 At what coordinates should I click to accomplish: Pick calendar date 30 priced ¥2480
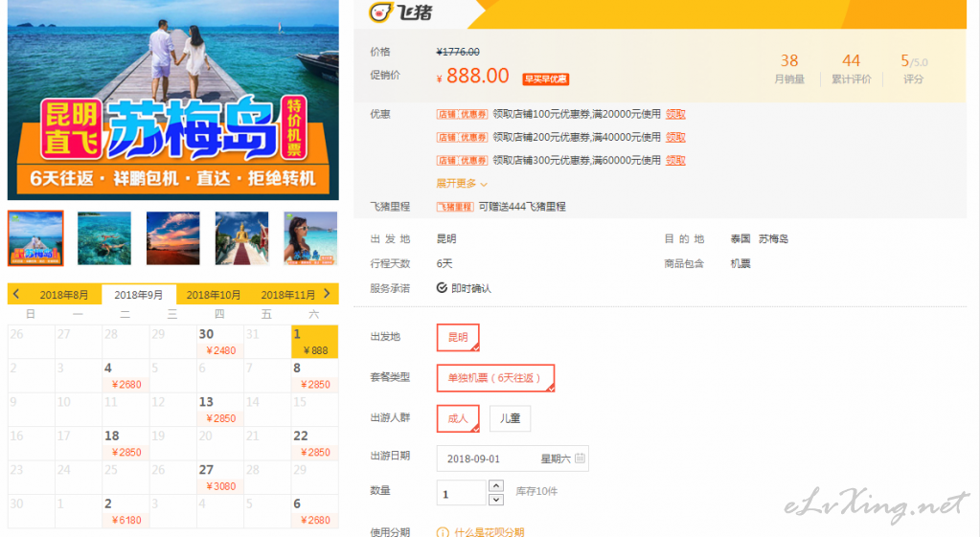coord(220,342)
